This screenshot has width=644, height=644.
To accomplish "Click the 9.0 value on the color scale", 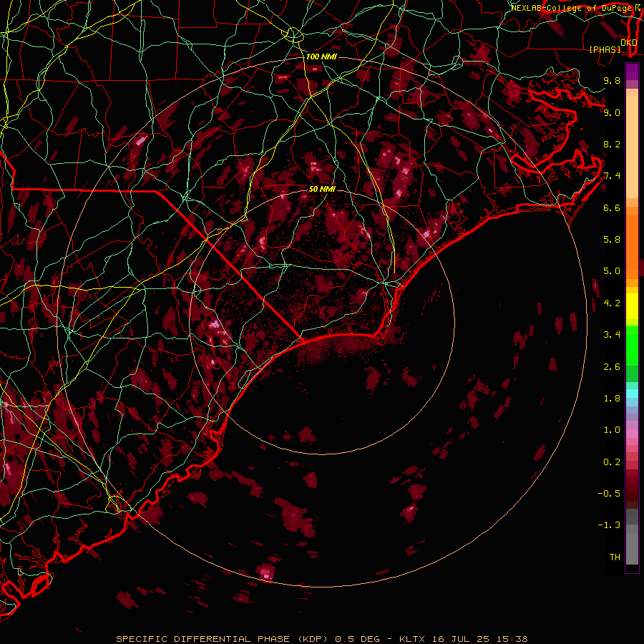I will click(x=612, y=112).
